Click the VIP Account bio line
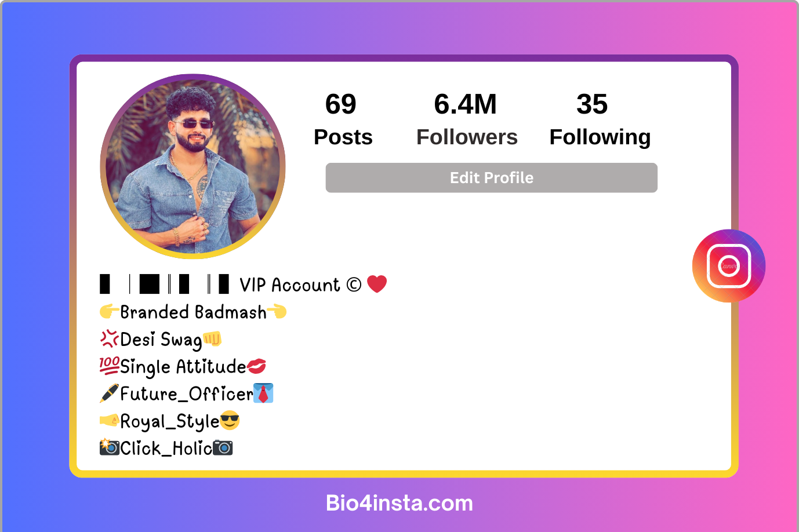Viewport: 799px width, 532px height. [243, 285]
